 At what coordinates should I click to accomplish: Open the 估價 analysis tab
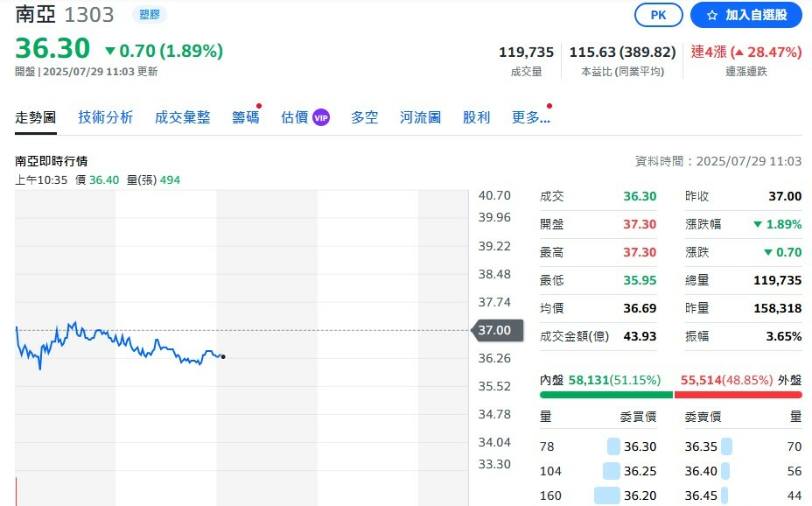click(294, 116)
